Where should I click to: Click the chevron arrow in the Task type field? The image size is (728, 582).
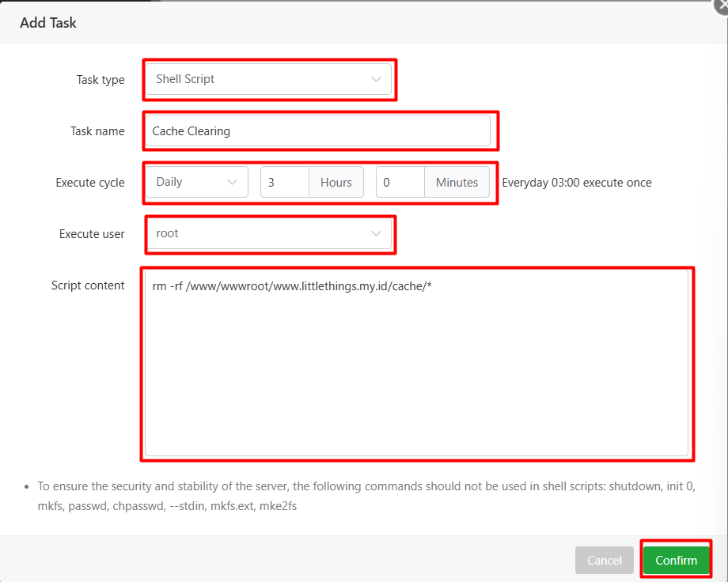[x=376, y=79]
